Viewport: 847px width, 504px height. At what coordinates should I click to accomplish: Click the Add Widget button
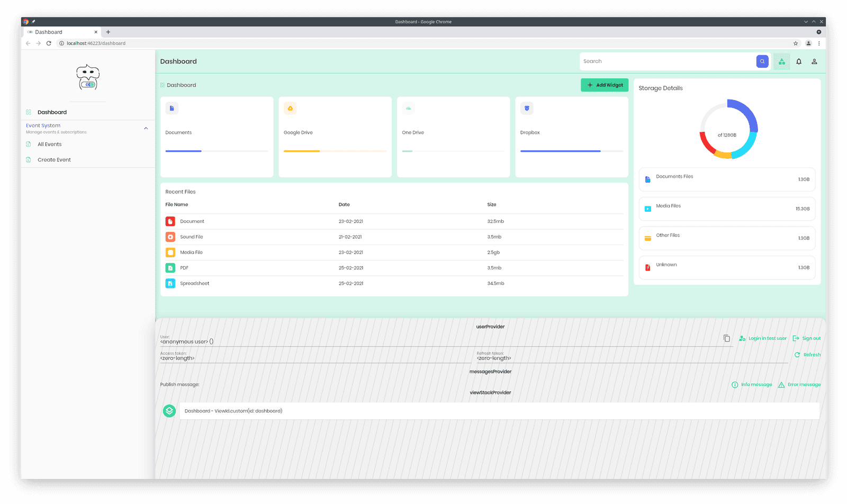pos(604,85)
